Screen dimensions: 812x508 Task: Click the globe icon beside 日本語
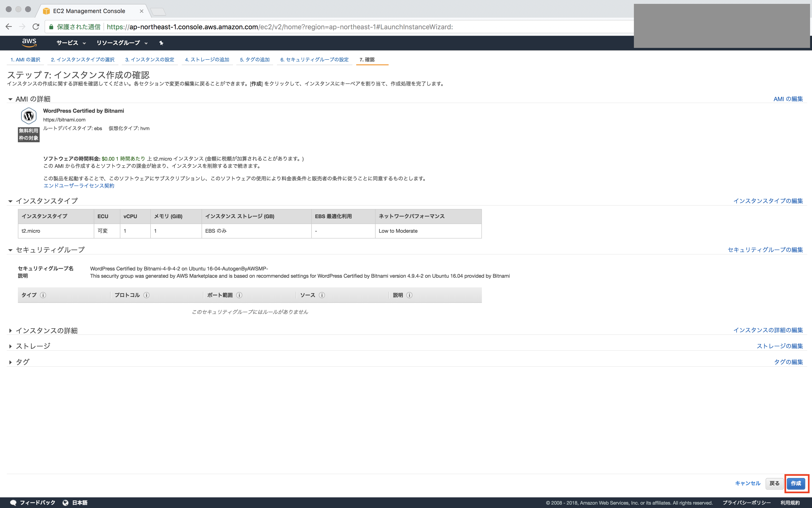[x=65, y=503]
